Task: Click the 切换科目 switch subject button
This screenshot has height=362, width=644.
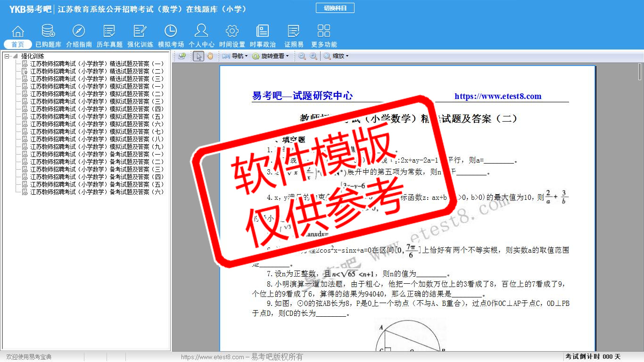Action: (x=335, y=8)
